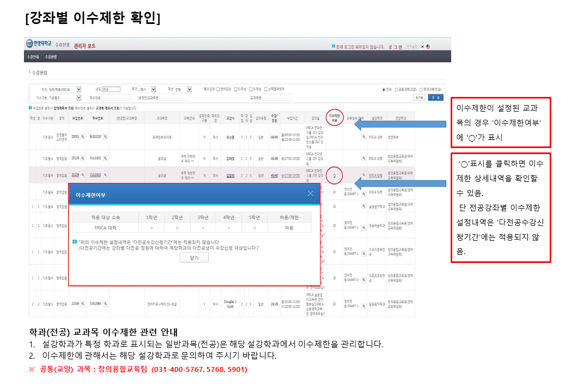Click the 닫기 button in popup
The height and width of the screenshot is (392, 566).
click(194, 258)
